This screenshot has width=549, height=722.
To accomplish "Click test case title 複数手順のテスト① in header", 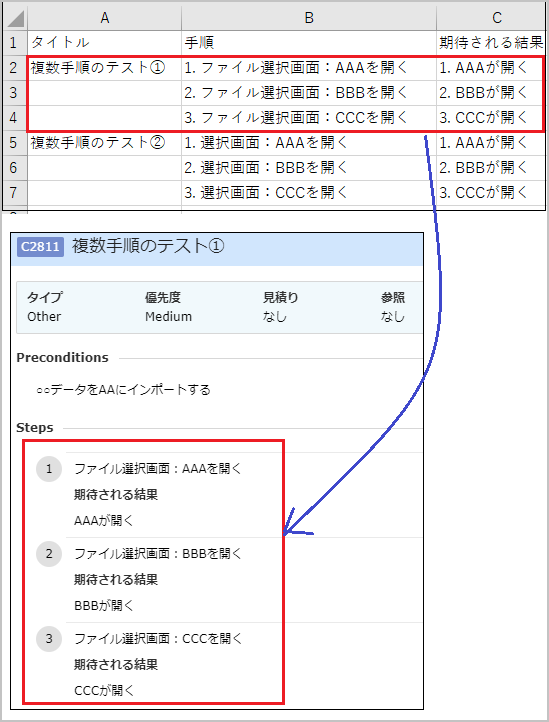I will pyautogui.click(x=148, y=246).
